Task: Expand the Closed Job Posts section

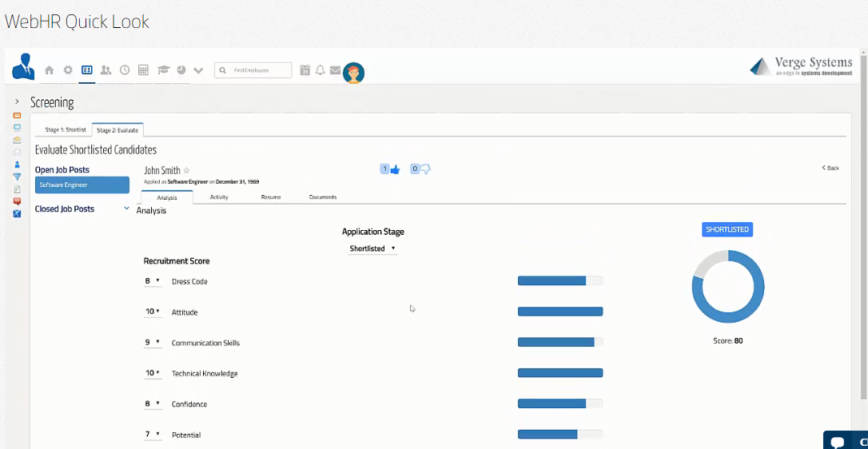Action: pyautogui.click(x=126, y=209)
